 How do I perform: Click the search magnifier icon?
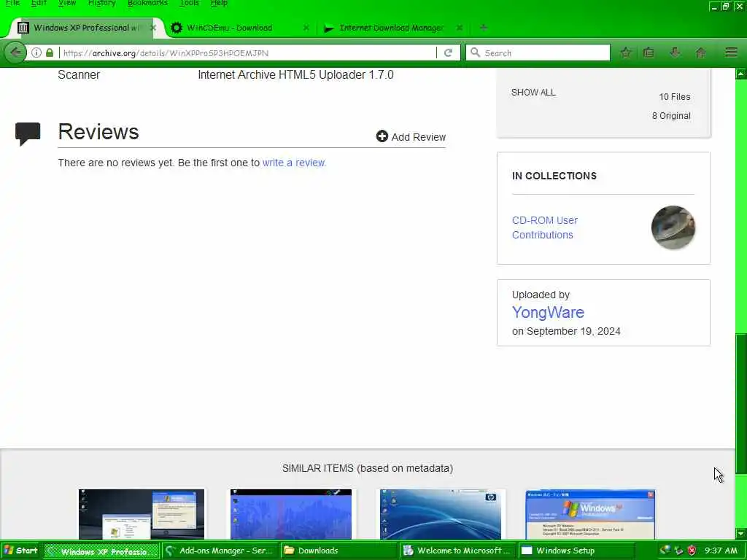tap(475, 52)
